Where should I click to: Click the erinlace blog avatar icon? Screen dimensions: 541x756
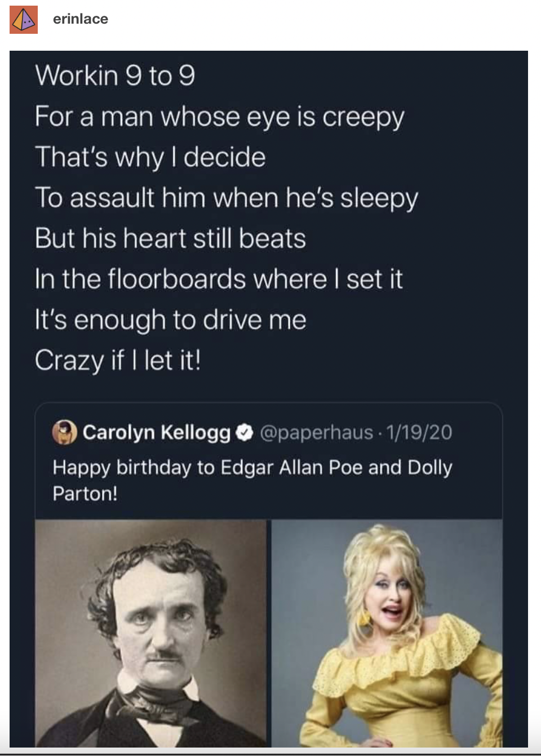tap(24, 20)
